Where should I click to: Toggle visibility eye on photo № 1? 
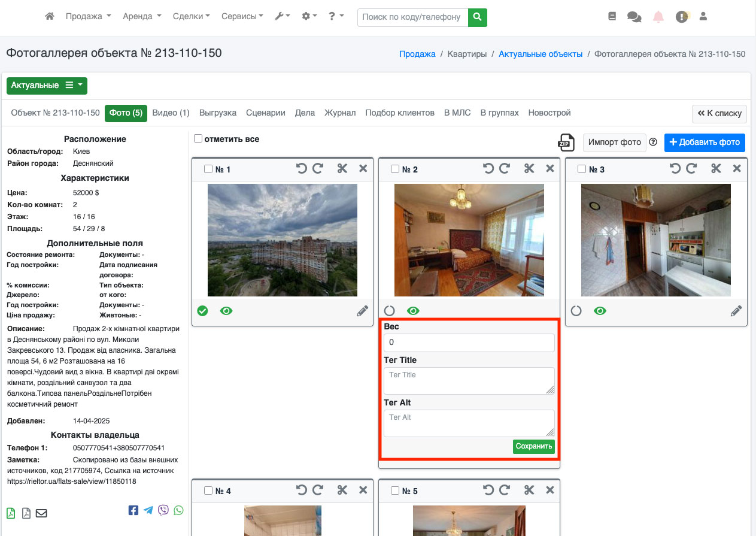226,311
